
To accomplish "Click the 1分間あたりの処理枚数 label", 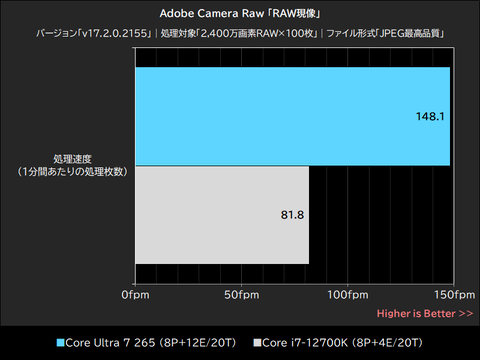I will click(72, 172).
